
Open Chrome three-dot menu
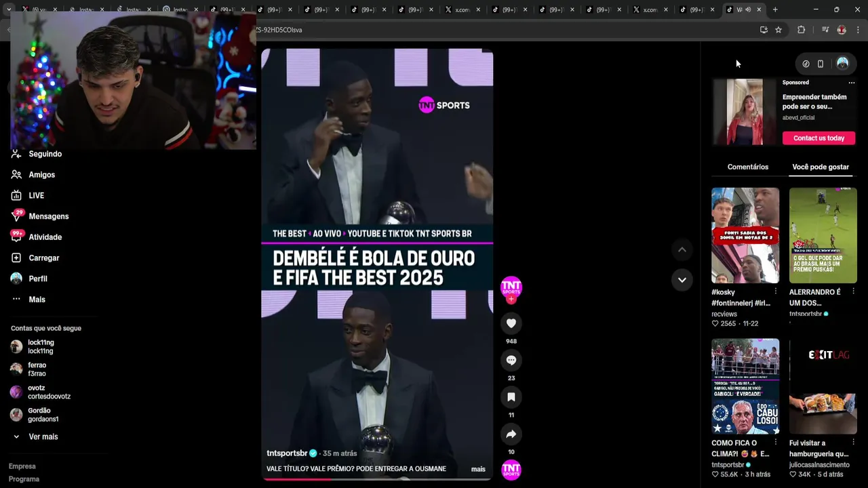(x=858, y=30)
